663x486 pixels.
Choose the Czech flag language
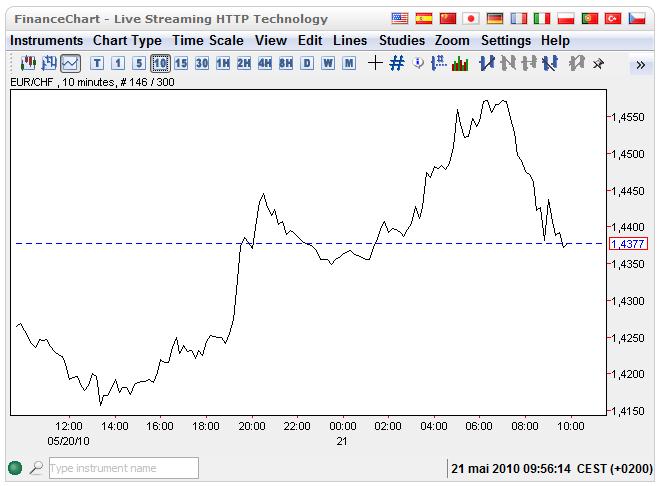click(x=637, y=19)
